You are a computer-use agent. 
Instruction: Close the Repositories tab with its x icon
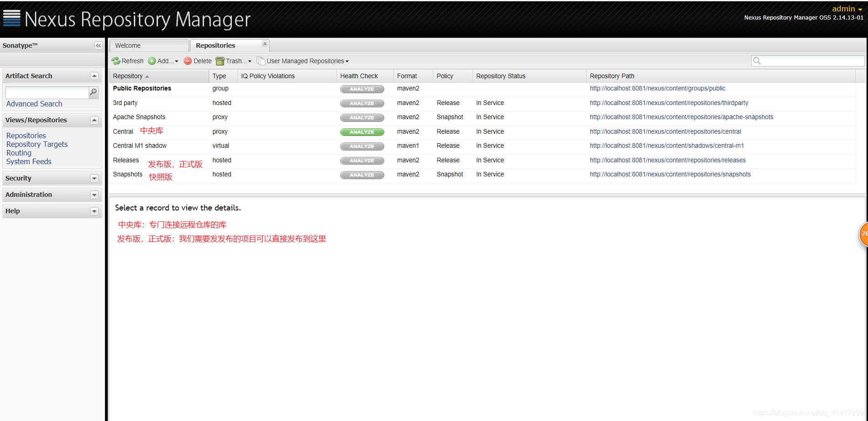click(x=265, y=44)
